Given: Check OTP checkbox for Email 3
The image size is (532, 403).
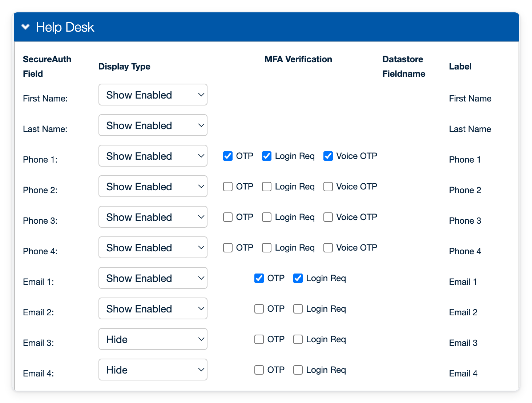Looking at the screenshot, I should pyautogui.click(x=259, y=339).
